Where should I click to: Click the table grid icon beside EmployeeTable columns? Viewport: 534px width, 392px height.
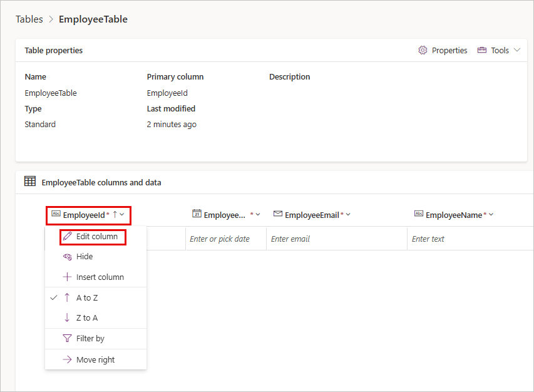click(x=30, y=181)
